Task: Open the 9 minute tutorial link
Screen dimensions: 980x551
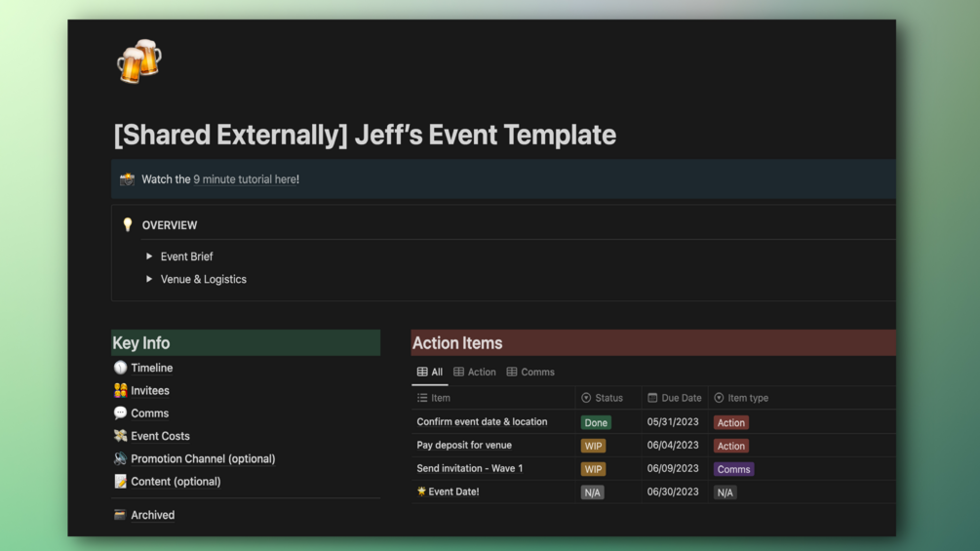Action: tap(244, 179)
